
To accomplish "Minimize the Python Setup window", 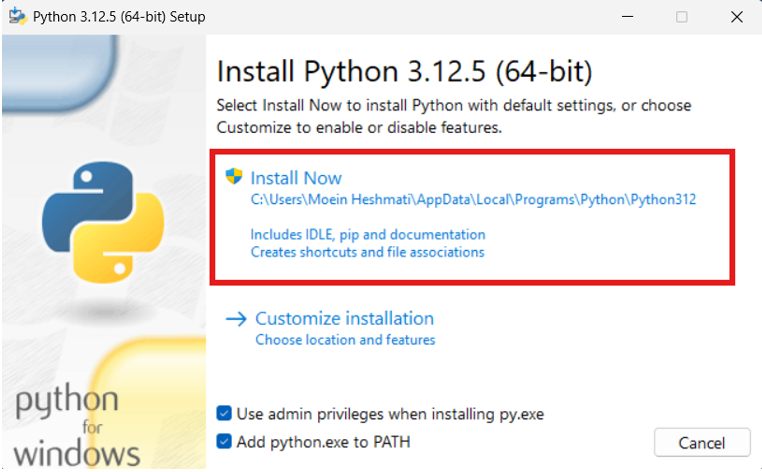I will pyautogui.click(x=627, y=17).
